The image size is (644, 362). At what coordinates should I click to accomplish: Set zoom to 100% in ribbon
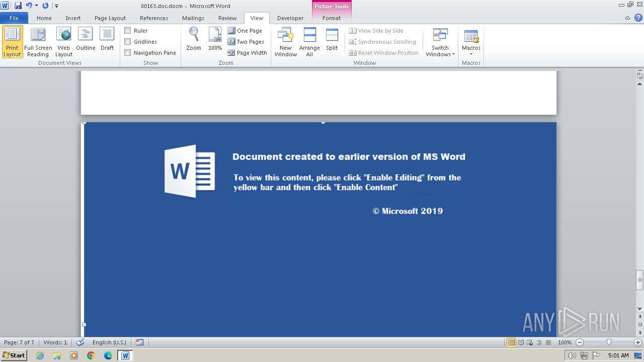(215, 39)
